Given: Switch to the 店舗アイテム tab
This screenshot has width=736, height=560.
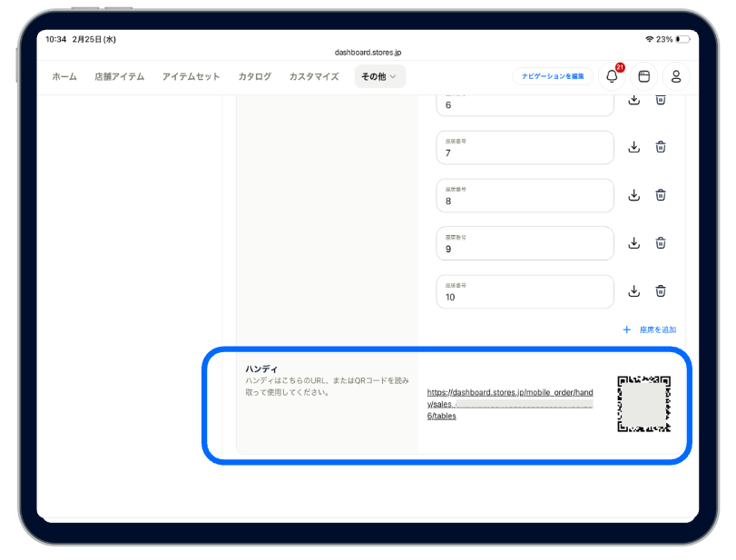Looking at the screenshot, I should (x=119, y=77).
